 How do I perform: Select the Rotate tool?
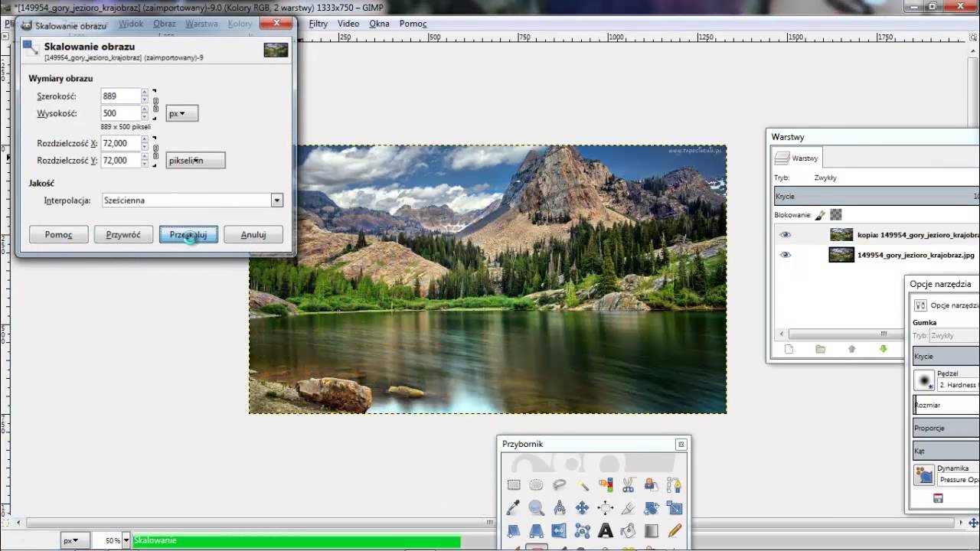652,507
